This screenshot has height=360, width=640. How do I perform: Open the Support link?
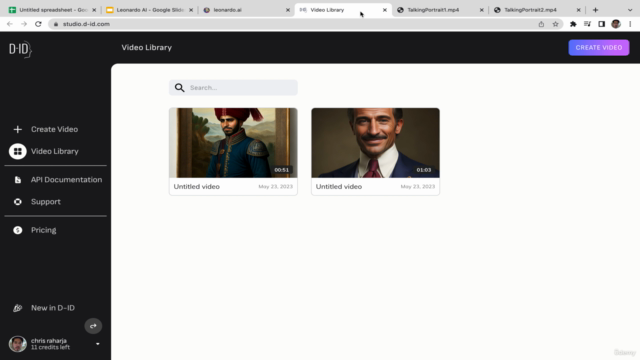[x=46, y=202]
